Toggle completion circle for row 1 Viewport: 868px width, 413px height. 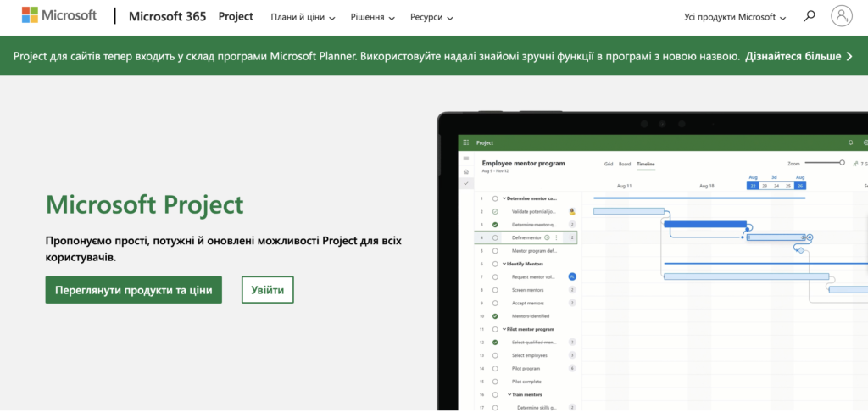[x=495, y=198]
